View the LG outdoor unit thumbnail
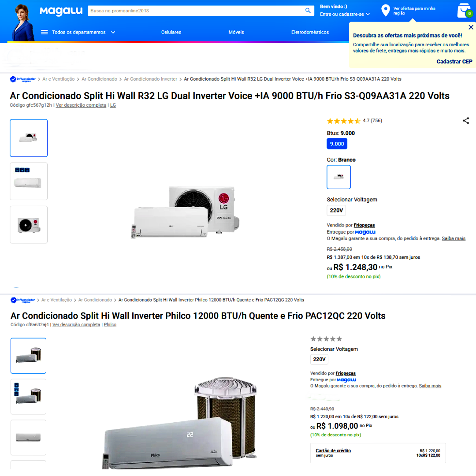 [x=29, y=225]
